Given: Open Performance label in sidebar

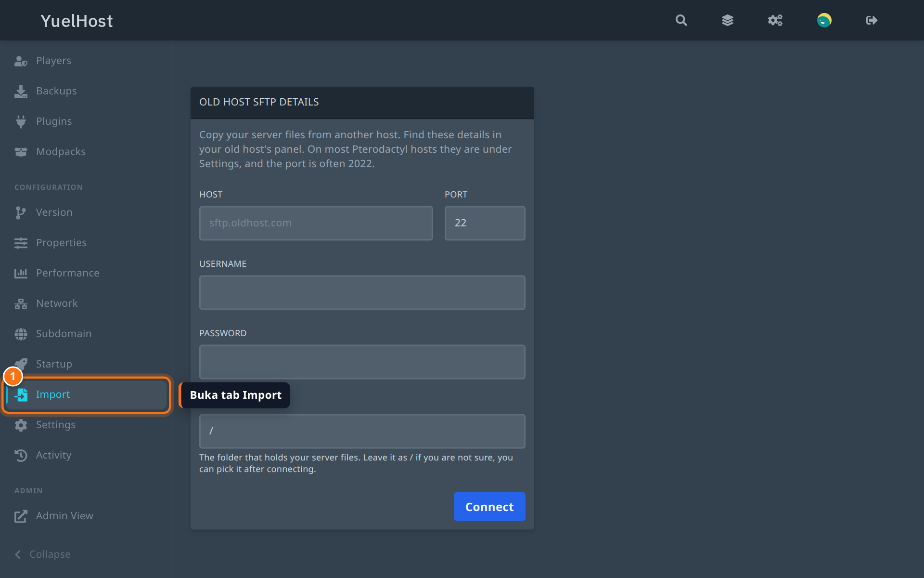Looking at the screenshot, I should [68, 273].
